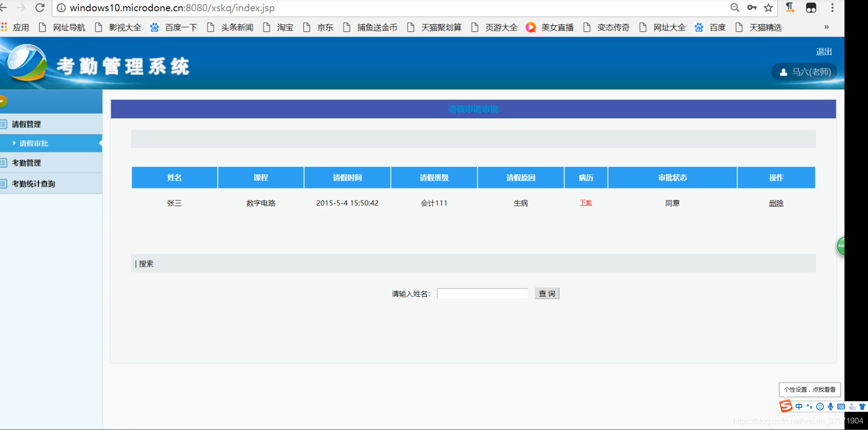This screenshot has height=430, width=868.
Task: Open the 变态传奇 bookmark
Action: tap(607, 27)
